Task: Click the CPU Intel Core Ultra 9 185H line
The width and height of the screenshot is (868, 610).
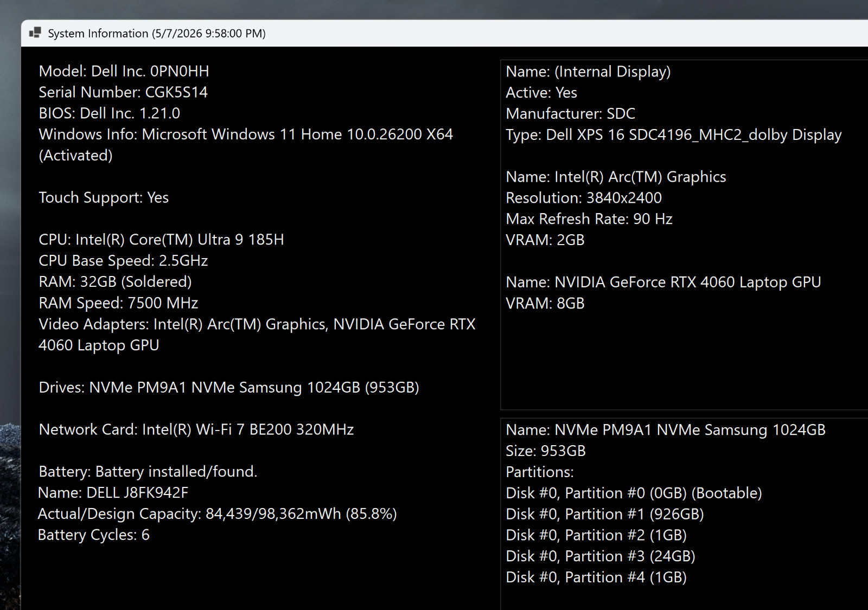Action: tap(161, 240)
